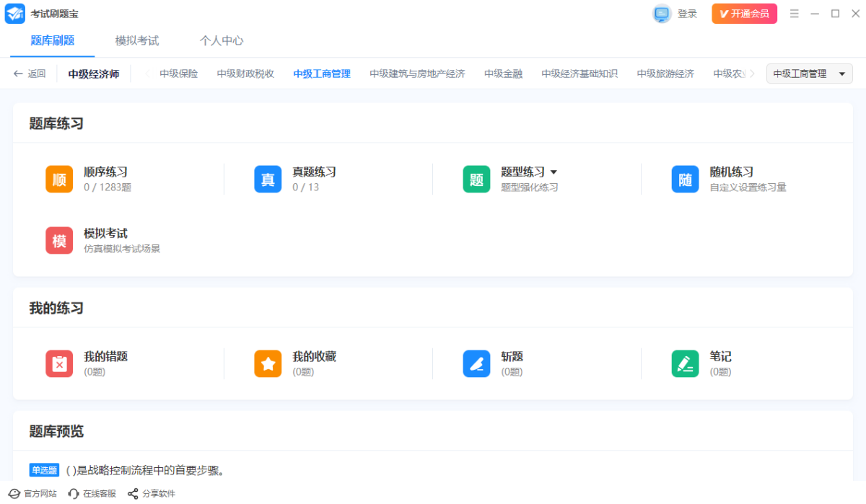Click the 我的收藏 label text
This screenshot has height=504, width=866.
pos(315,357)
